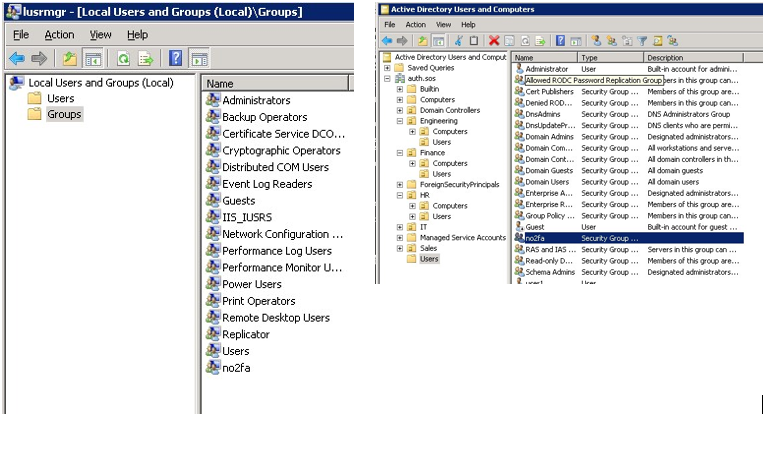Click Export List icon in lusrmgr toolbar
This screenshot has width=765, height=464.
point(146,59)
